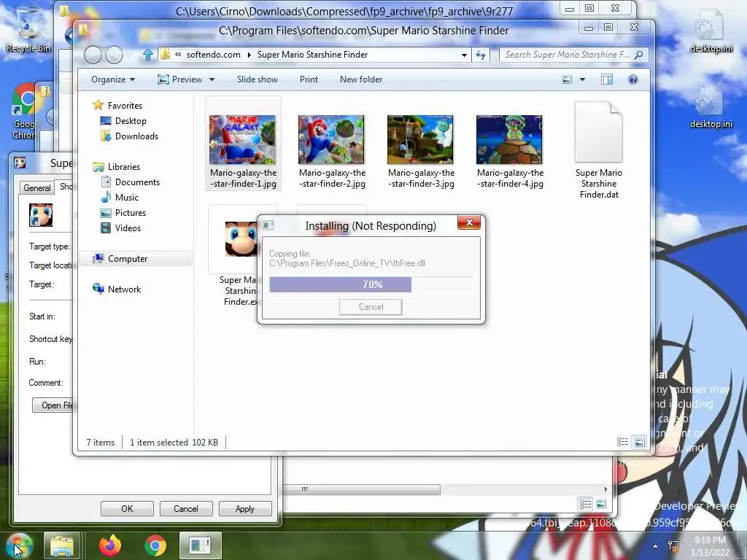Click horizontal scrollbar in background Explorer window
This screenshot has height=560, width=747.
(x=361, y=489)
